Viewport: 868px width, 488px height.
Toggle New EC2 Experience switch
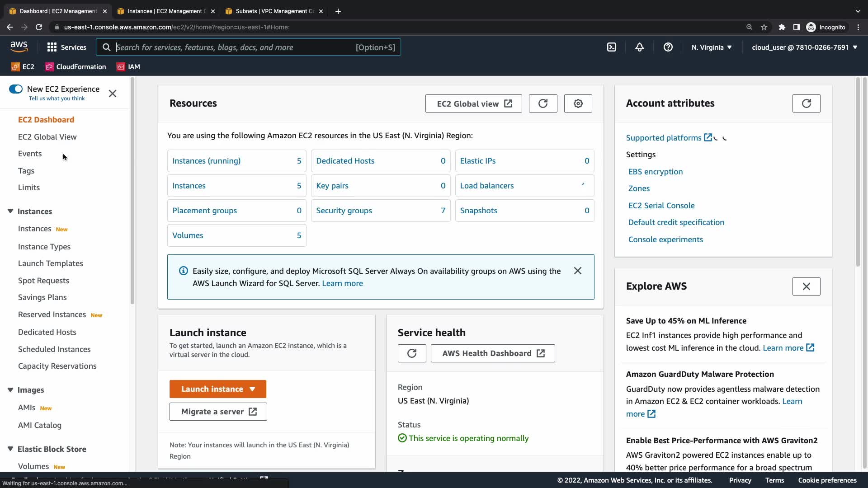coord(16,89)
